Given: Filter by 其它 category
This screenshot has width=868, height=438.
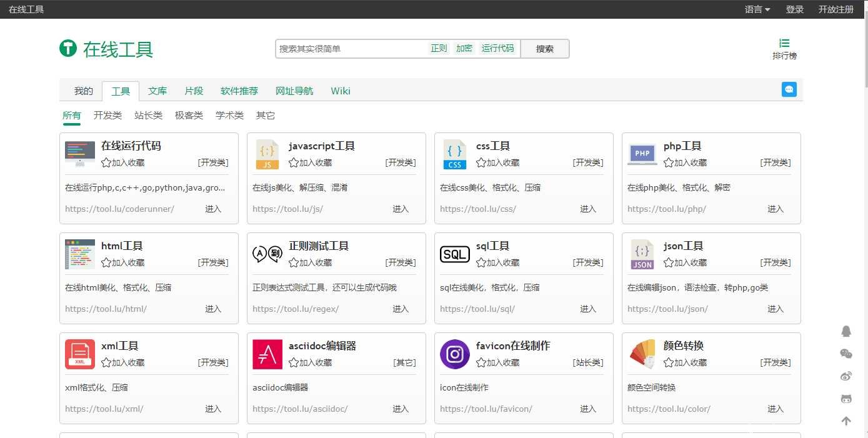Looking at the screenshot, I should tap(266, 116).
